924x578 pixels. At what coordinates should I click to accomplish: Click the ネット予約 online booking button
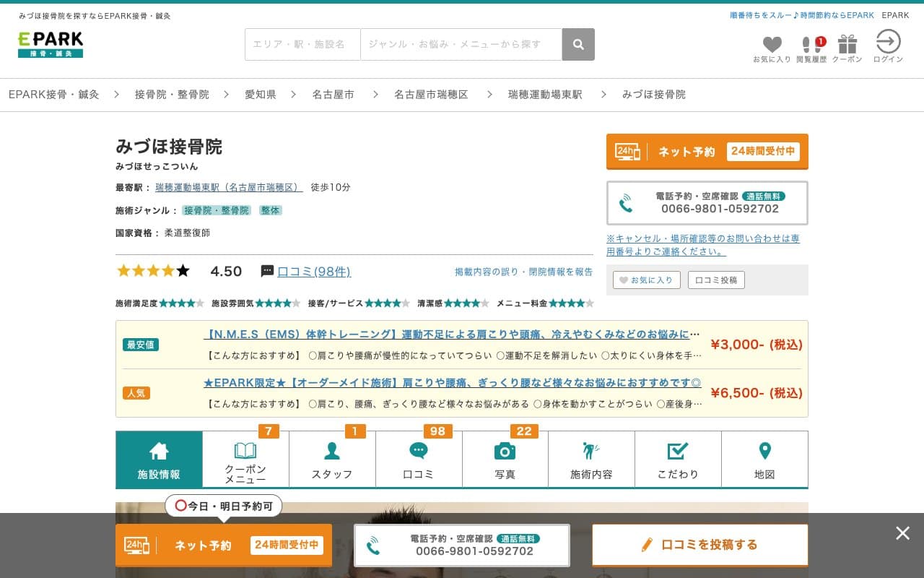click(x=707, y=151)
